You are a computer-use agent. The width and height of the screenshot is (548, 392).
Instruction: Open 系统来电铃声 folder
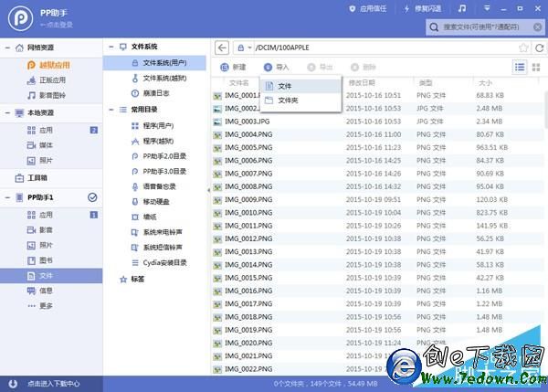tap(156, 232)
